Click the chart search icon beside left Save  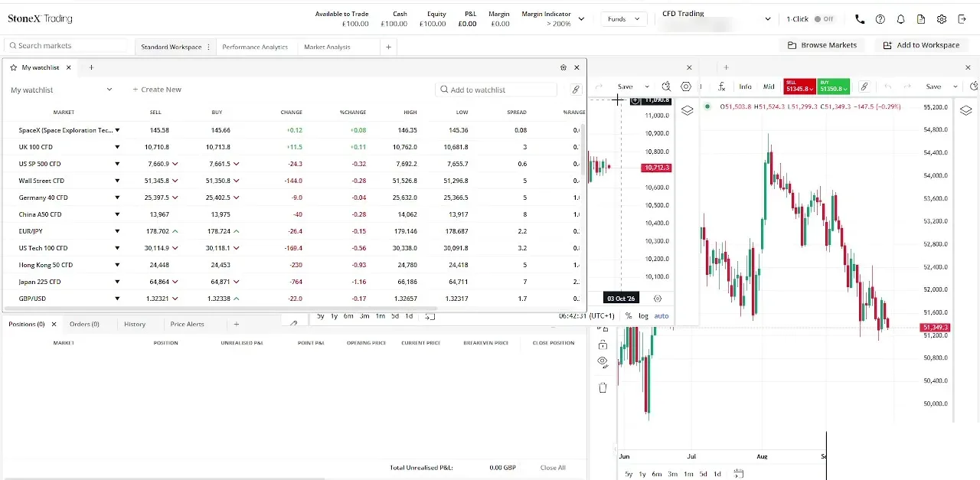click(x=666, y=87)
